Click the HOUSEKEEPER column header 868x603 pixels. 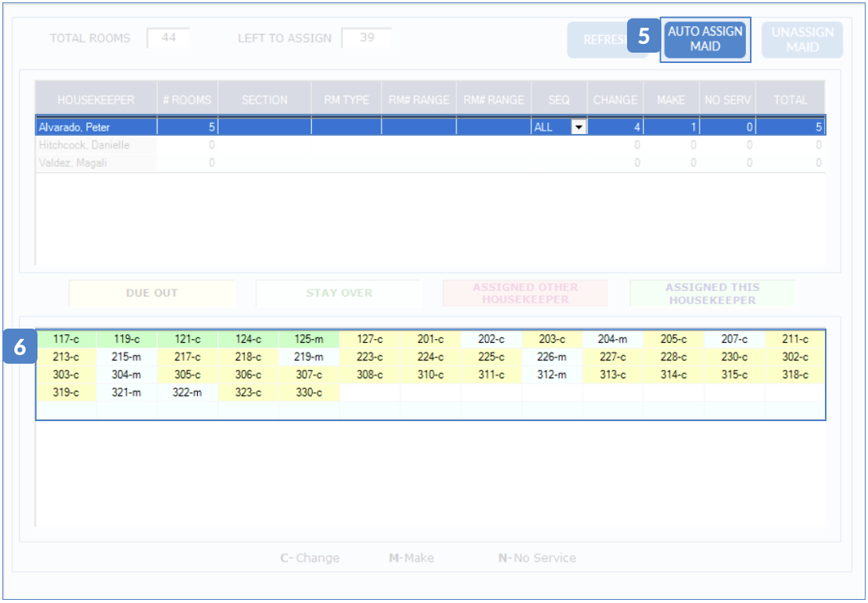pos(96,100)
